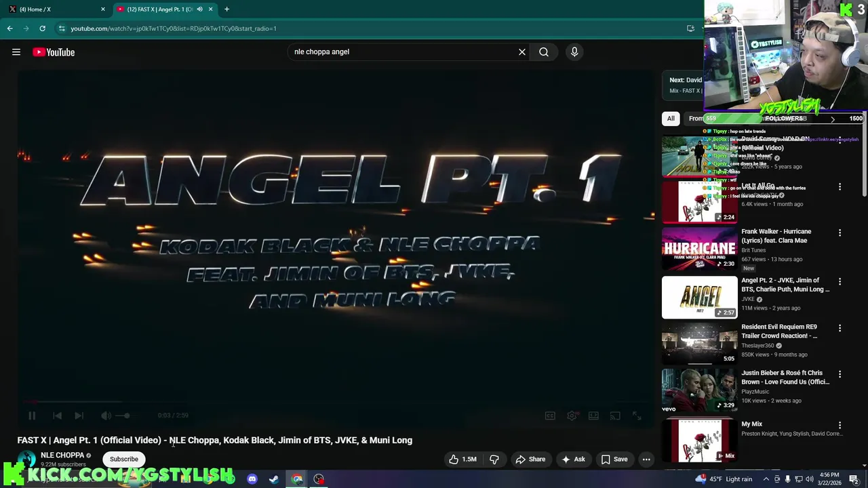Dislike the video

[x=494, y=459]
